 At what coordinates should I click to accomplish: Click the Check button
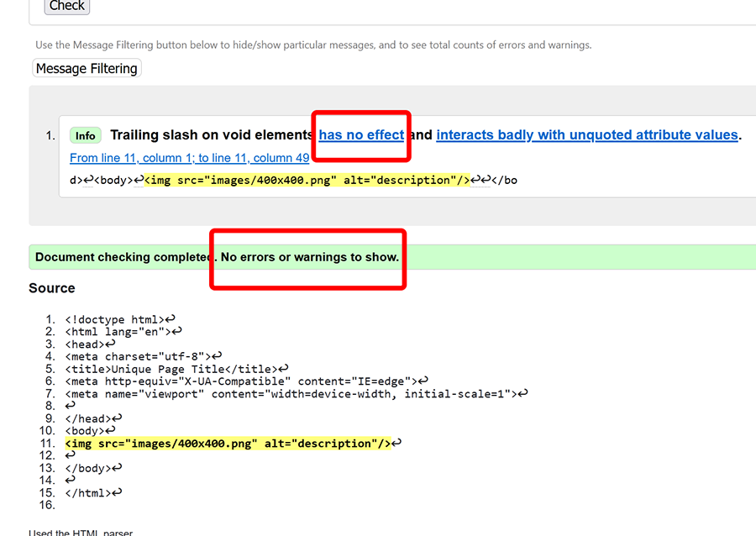(x=67, y=6)
